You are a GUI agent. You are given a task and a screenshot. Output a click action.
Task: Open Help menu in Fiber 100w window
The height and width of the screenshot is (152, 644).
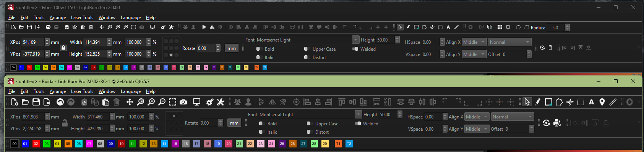151,18
